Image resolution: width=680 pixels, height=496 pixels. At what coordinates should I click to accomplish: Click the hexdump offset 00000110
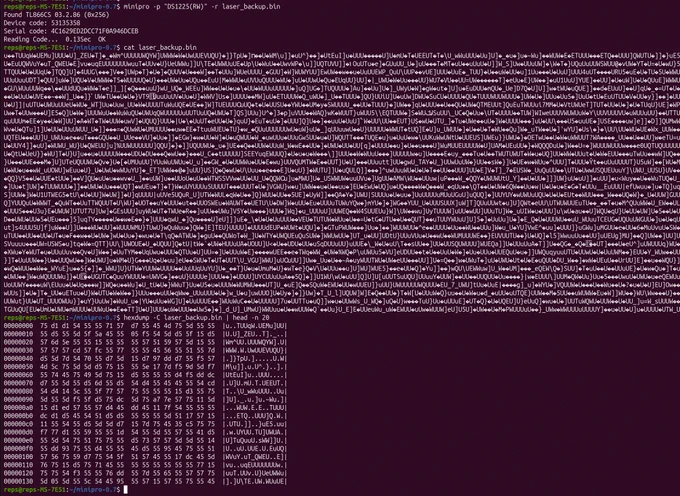[x=18, y=465]
